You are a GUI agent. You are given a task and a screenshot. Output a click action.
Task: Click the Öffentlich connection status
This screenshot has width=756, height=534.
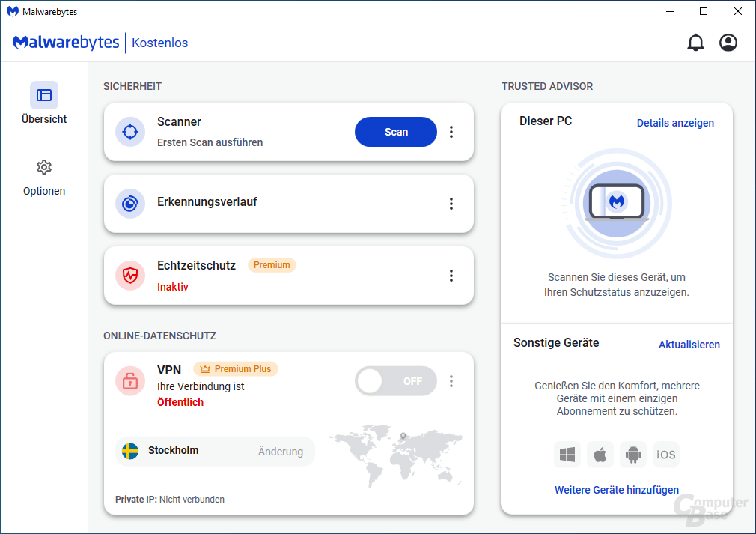pos(180,402)
